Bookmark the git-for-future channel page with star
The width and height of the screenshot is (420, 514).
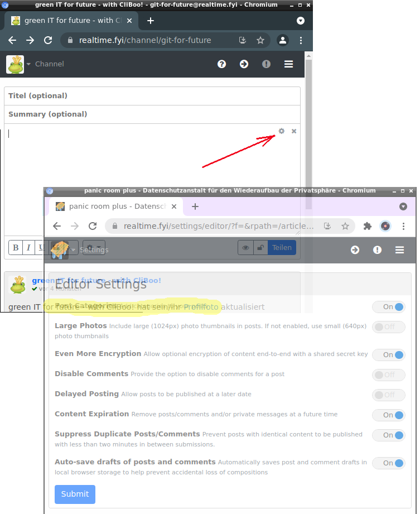pyautogui.click(x=260, y=41)
